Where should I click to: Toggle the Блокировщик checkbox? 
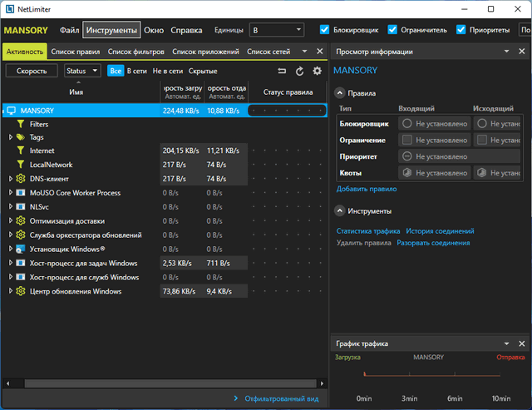(324, 30)
